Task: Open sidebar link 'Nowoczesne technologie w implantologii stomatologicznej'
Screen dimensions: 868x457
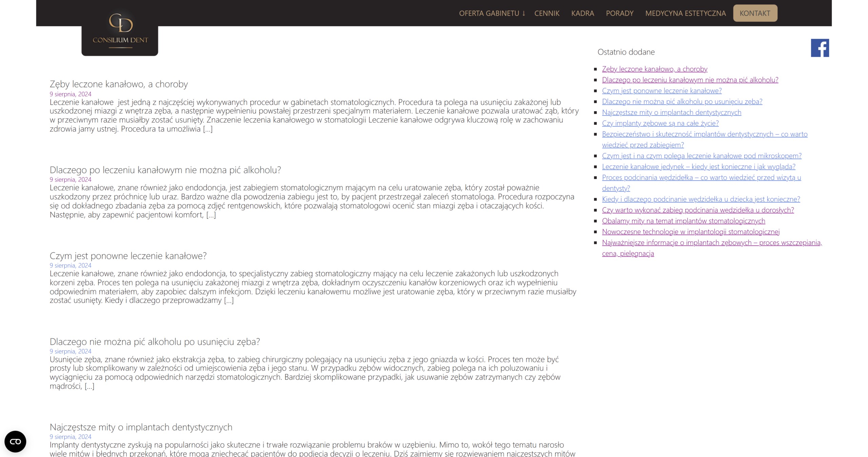Action: pos(691,232)
